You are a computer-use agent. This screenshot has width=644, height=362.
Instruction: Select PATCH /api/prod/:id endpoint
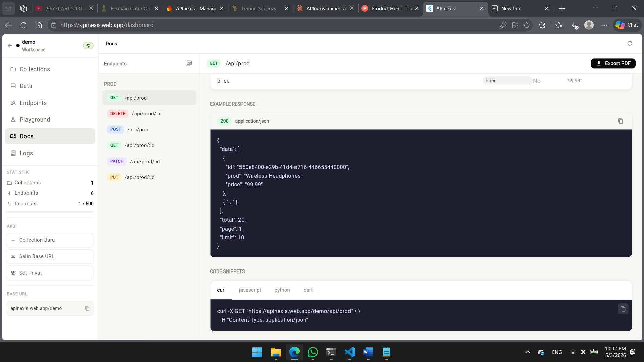point(149,162)
